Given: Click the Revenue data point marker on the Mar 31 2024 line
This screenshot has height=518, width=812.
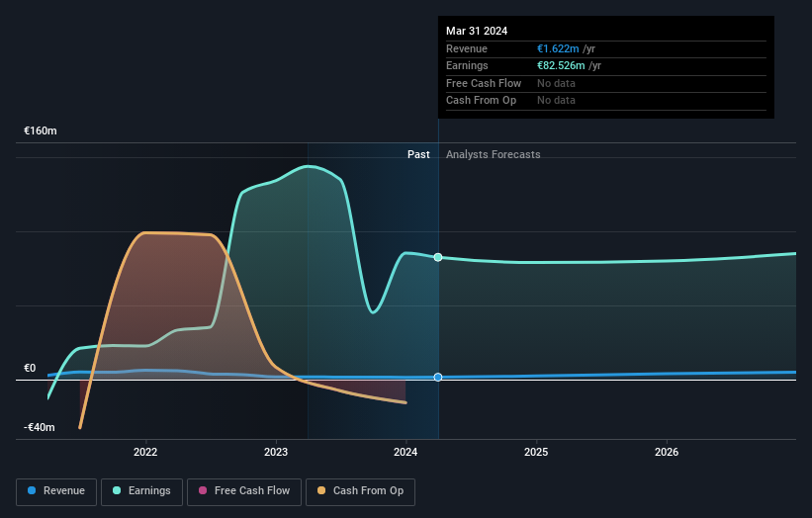Looking at the screenshot, I should click(x=438, y=378).
